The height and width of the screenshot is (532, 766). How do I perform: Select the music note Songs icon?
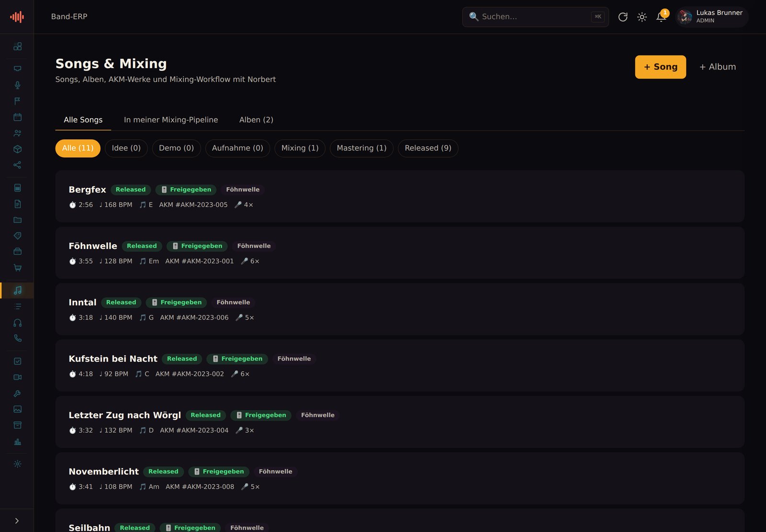[x=17, y=290]
